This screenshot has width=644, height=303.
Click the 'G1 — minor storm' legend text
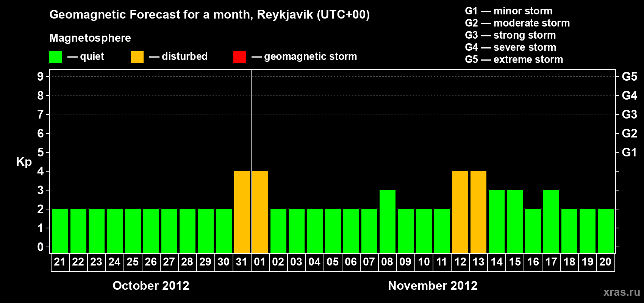pos(508,11)
